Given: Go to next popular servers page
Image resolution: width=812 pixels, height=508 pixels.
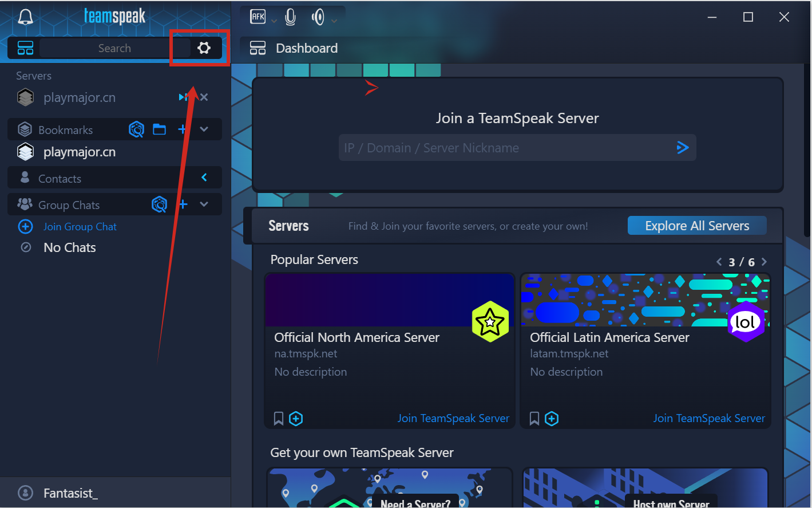Looking at the screenshot, I should pyautogui.click(x=764, y=262).
